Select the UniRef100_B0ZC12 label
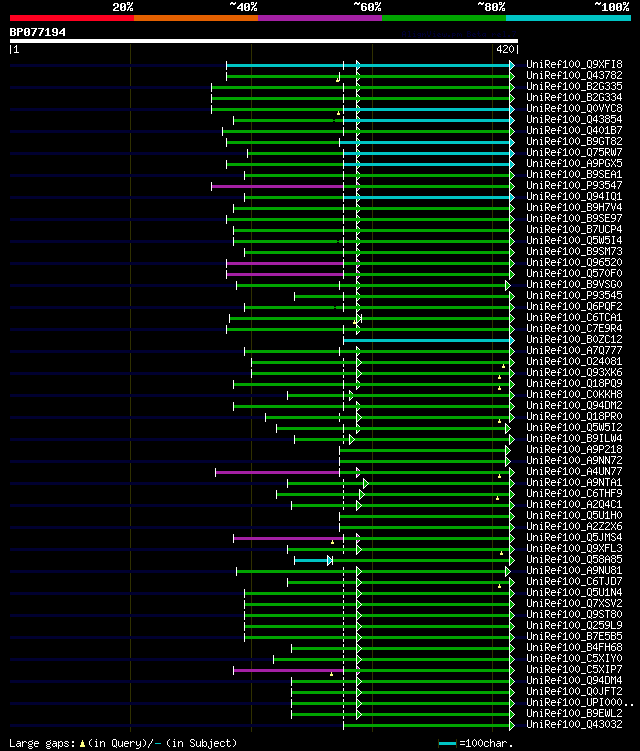The image size is (640, 751). (574, 340)
